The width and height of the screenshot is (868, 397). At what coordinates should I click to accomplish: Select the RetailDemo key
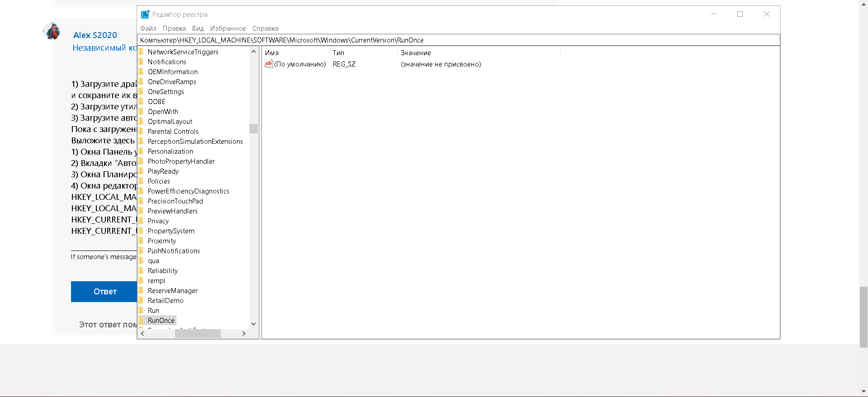coord(166,301)
